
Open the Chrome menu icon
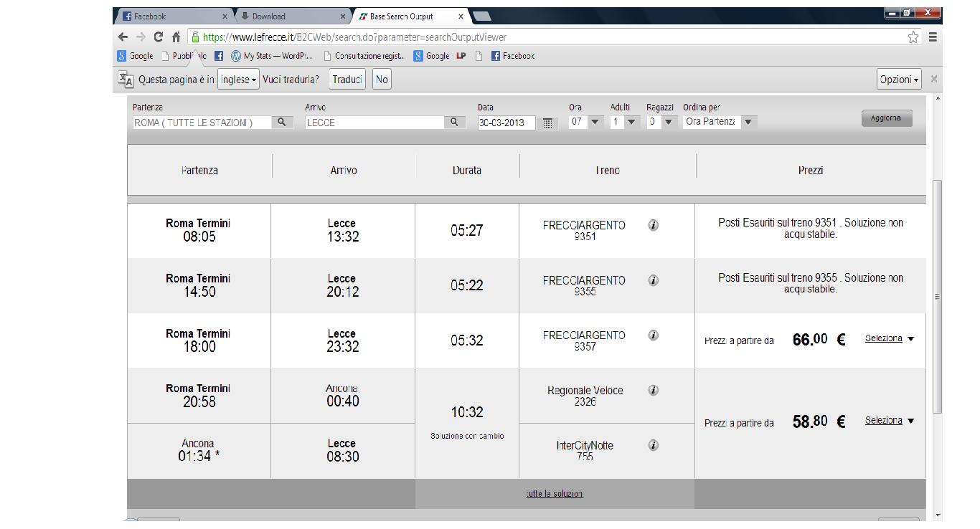tap(933, 37)
